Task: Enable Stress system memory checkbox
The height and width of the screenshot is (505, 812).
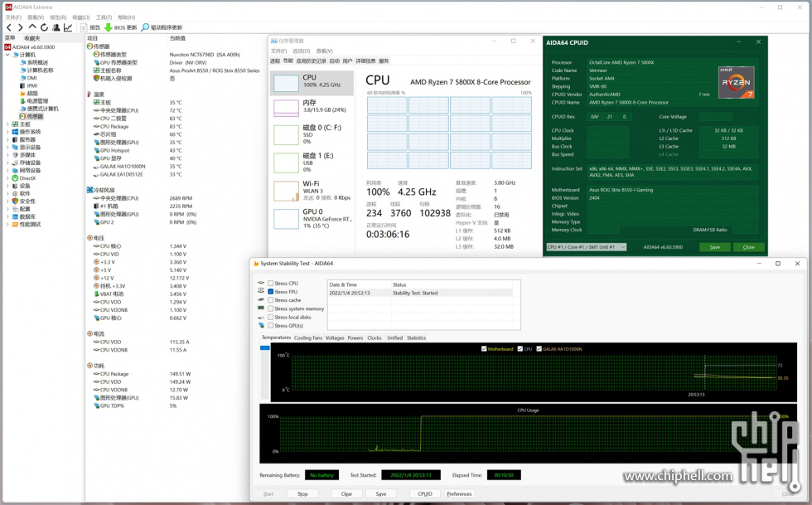Action: point(270,308)
